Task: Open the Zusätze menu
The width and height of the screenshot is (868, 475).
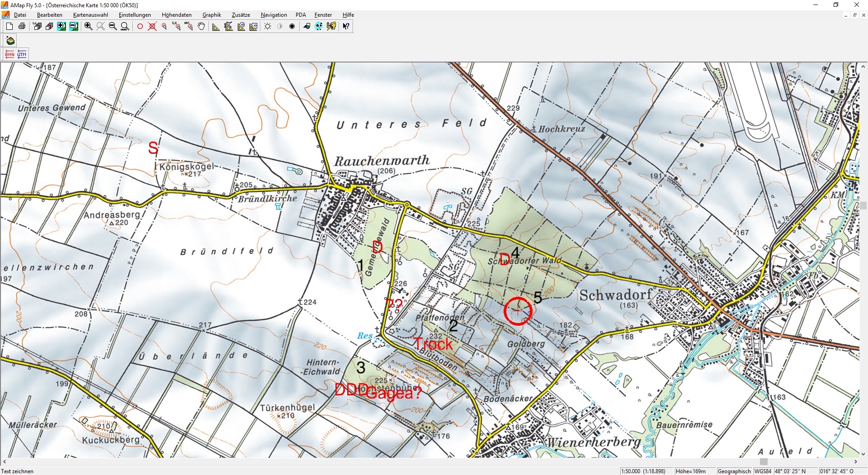Action: tap(241, 15)
